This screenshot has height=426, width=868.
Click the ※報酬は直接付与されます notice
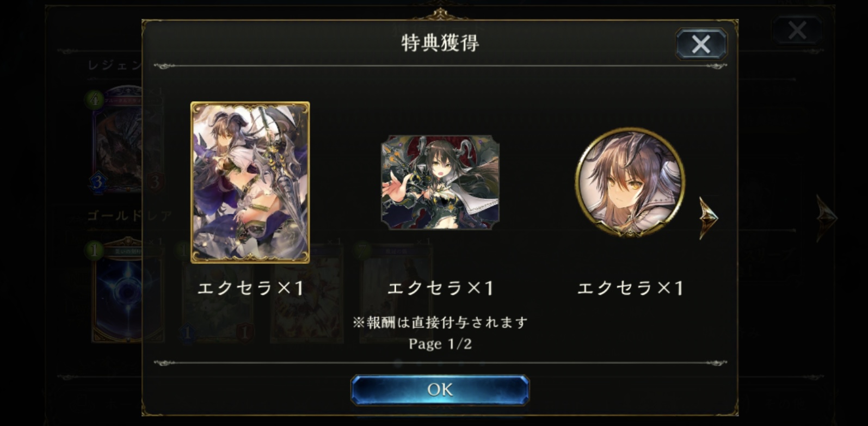click(x=440, y=323)
